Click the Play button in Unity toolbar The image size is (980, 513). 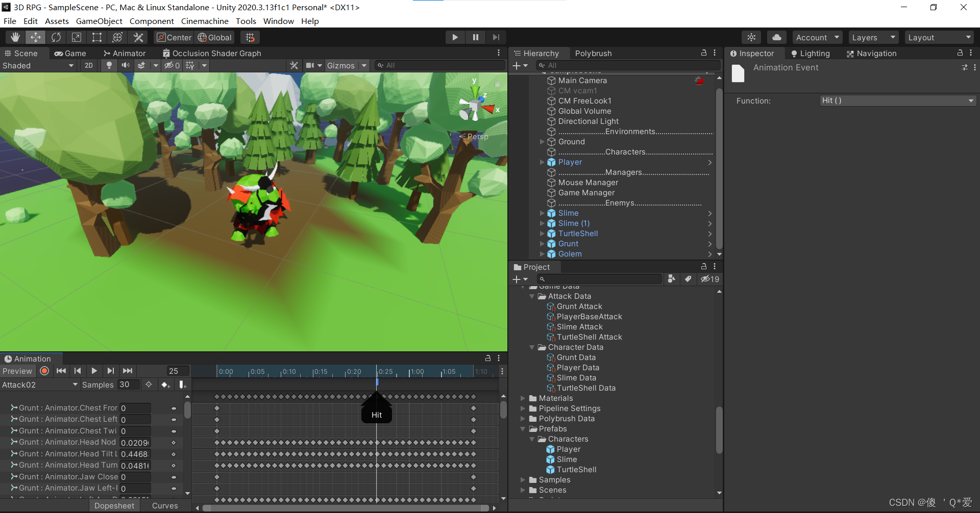[455, 37]
